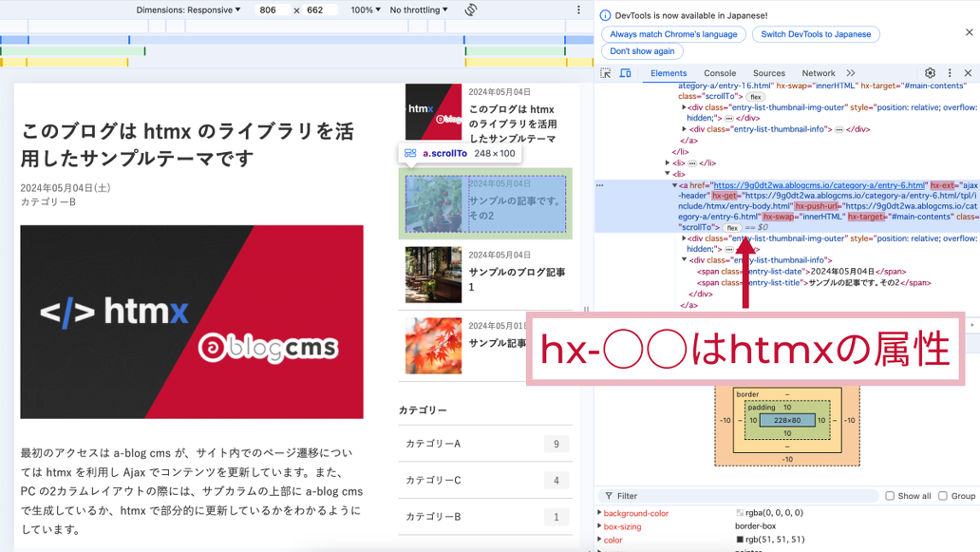Show more DevTools tabs with chevron
Screen dimensions: 980x552
[x=851, y=73]
